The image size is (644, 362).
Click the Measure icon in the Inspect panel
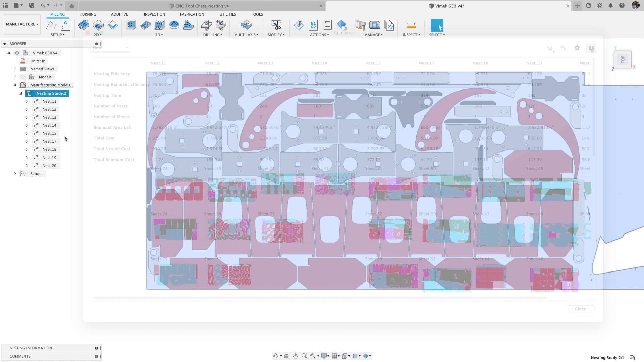[411, 25]
